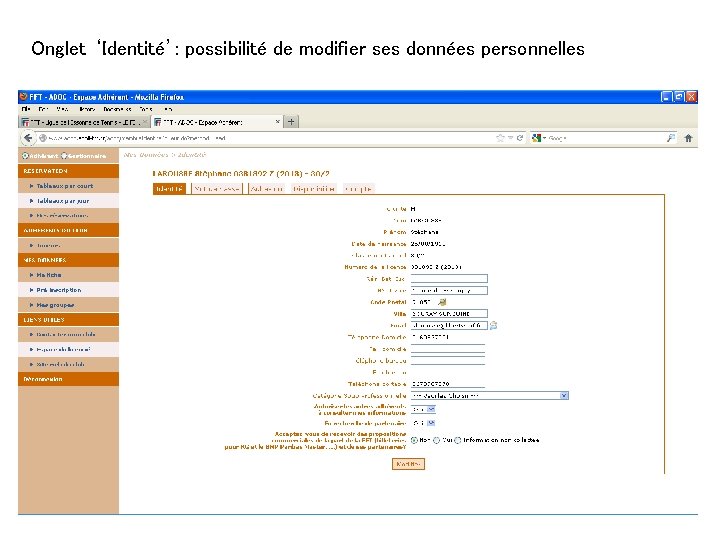Click the street address input field above Code Postal

[449, 290]
